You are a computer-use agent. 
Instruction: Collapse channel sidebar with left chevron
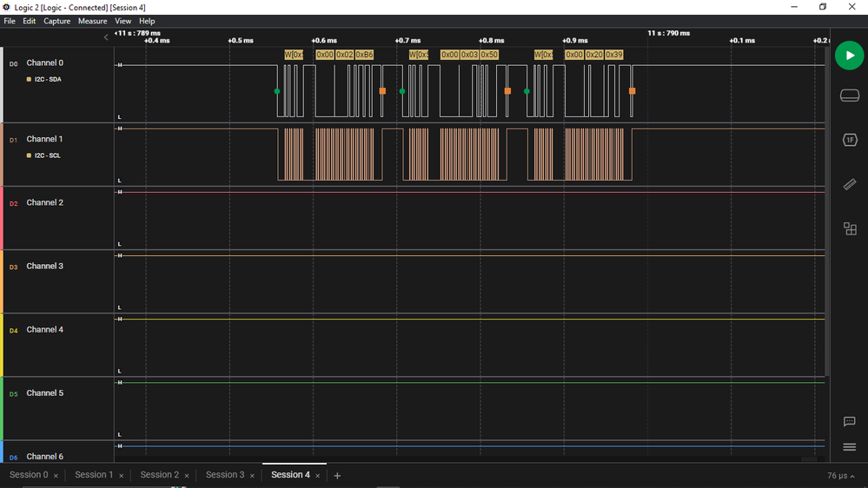[x=106, y=37]
